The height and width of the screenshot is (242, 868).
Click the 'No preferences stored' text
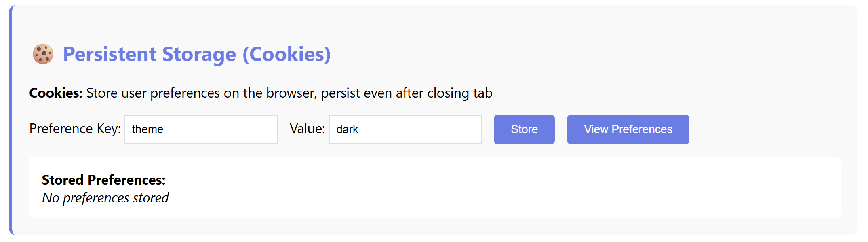pyautogui.click(x=105, y=198)
